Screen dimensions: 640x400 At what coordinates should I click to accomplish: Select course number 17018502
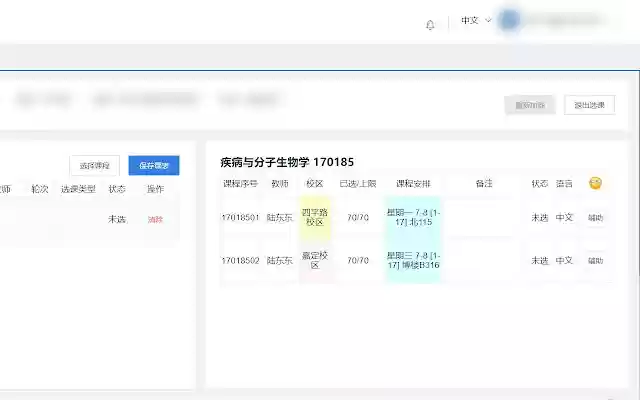click(x=240, y=260)
